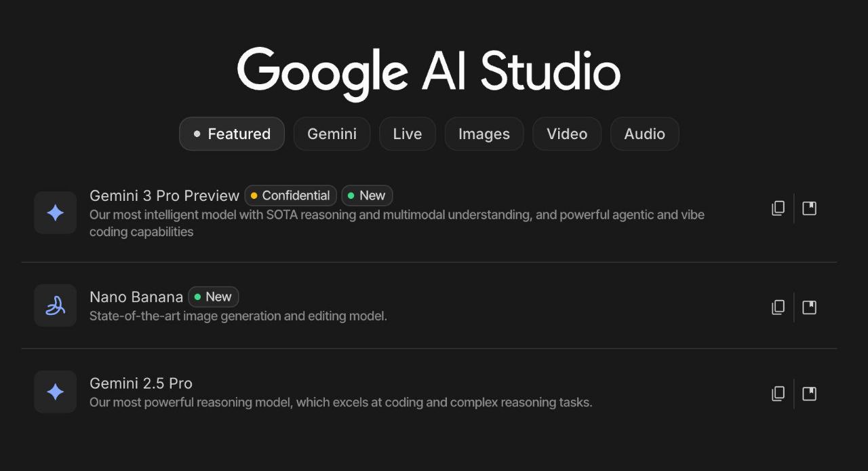The image size is (868, 471).
Task: Click the Gemini 3 Pro Preview sparkle icon
Action: pos(55,212)
